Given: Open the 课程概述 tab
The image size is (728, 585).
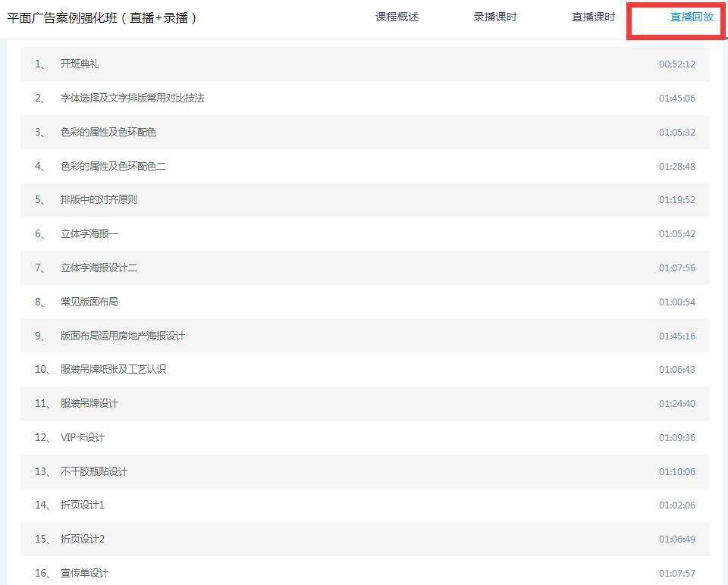Looking at the screenshot, I should pyautogui.click(x=397, y=17).
